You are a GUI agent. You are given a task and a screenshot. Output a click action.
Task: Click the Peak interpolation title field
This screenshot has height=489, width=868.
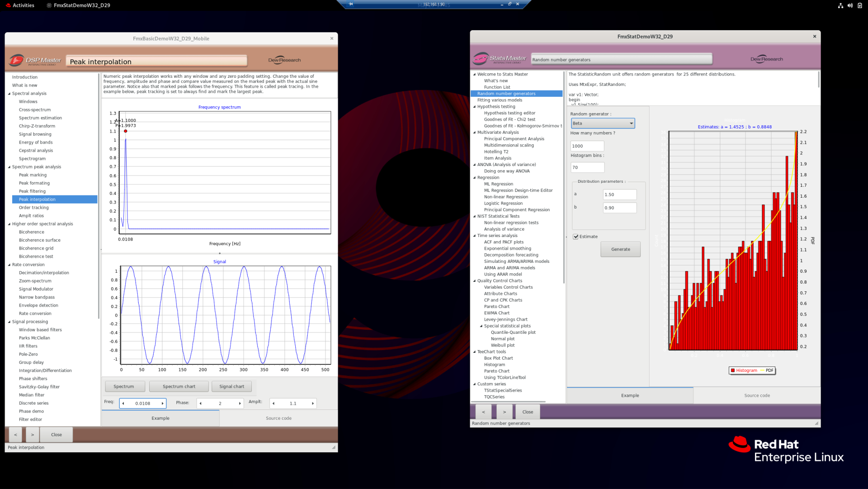coord(156,62)
